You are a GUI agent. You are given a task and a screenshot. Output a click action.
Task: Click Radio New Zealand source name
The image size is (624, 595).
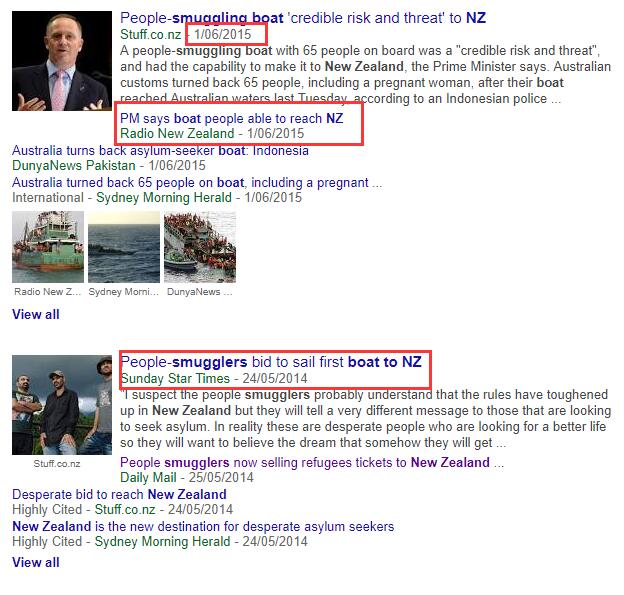[x=177, y=133]
